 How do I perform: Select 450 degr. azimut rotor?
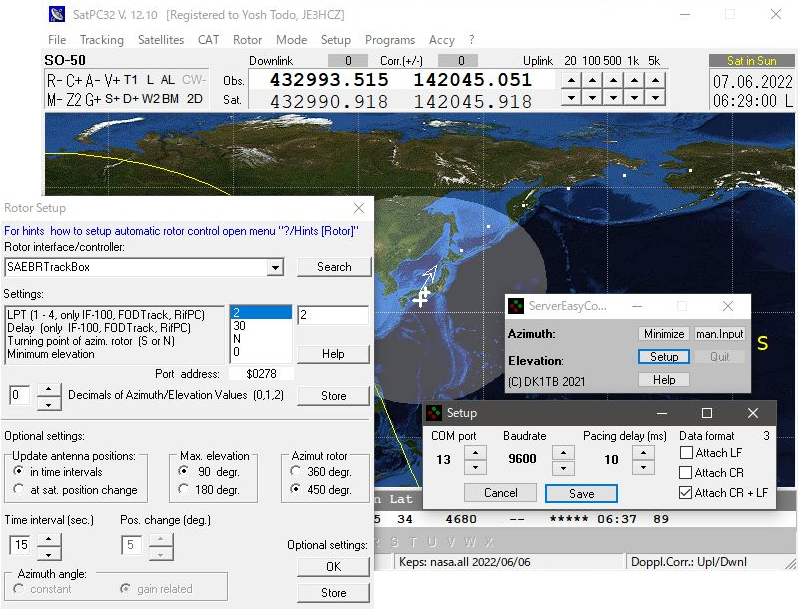(295, 489)
